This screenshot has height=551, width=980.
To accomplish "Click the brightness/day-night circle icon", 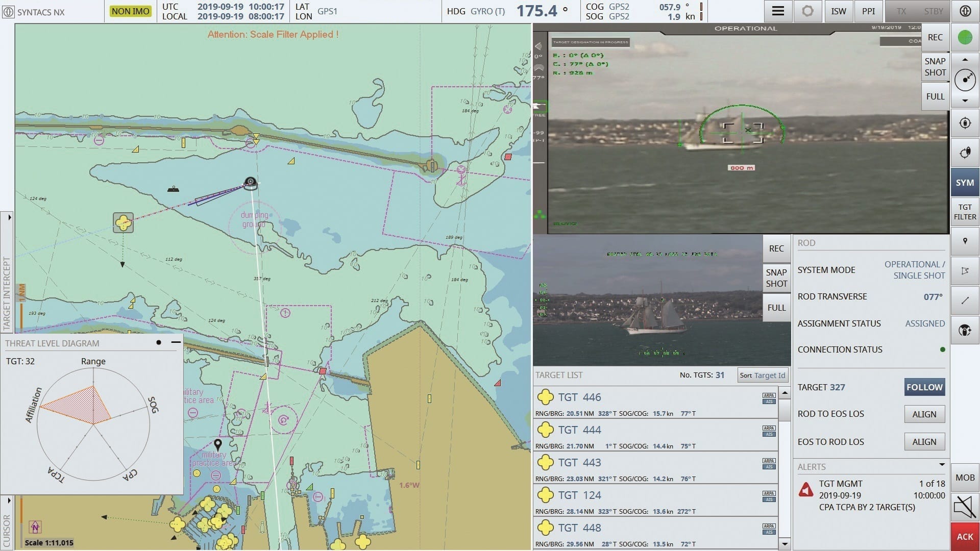I will 807,11.
